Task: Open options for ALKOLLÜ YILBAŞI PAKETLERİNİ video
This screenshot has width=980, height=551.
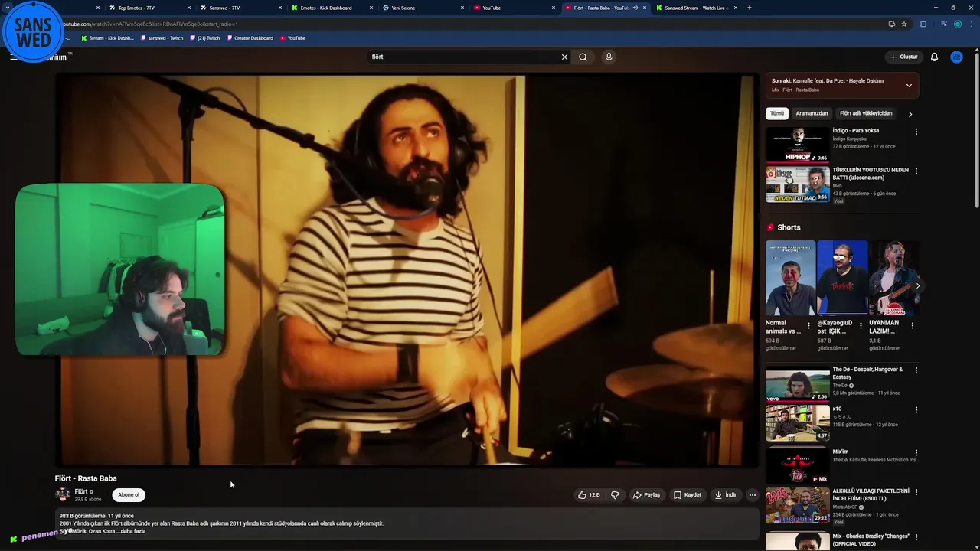Action: pyautogui.click(x=916, y=492)
